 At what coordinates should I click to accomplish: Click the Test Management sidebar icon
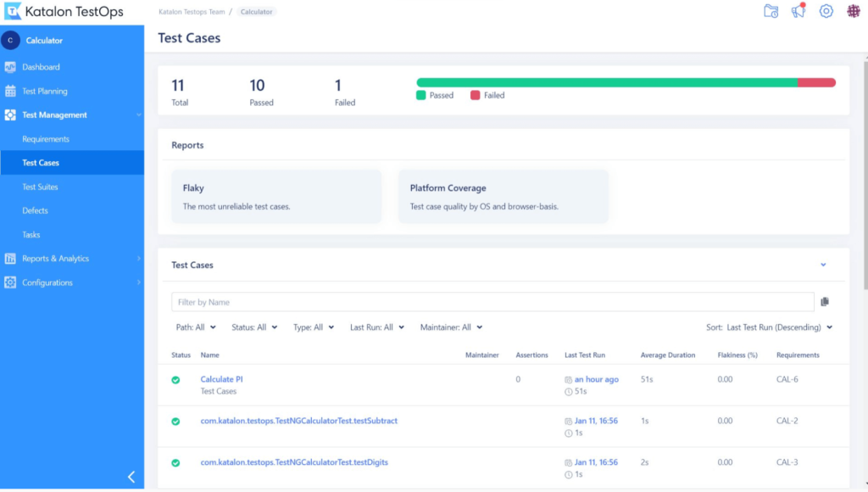[10, 115]
